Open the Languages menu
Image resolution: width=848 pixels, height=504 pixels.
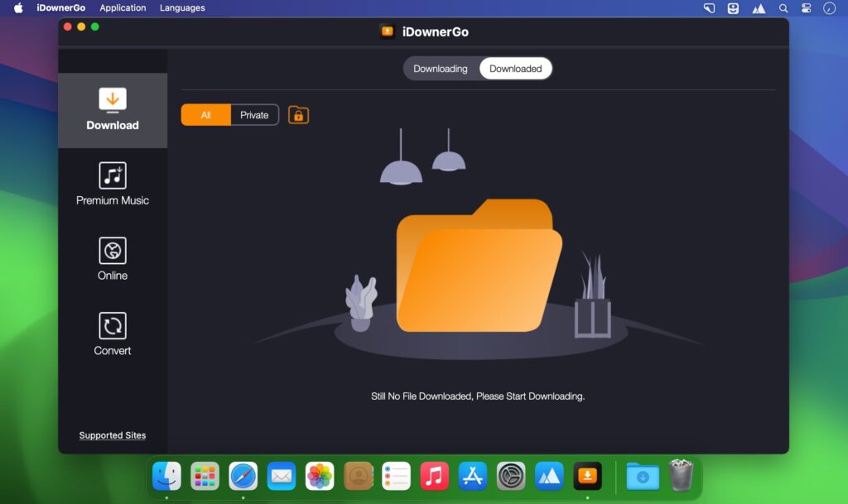181,7
